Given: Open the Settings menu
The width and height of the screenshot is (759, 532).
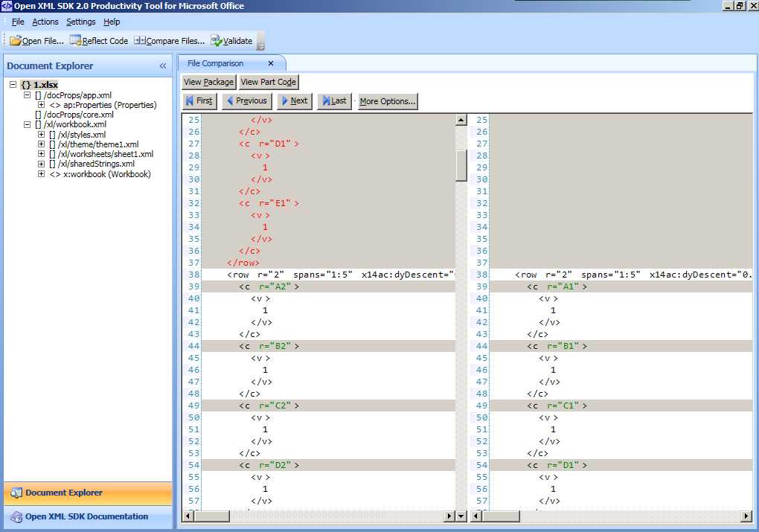Looking at the screenshot, I should (81, 22).
